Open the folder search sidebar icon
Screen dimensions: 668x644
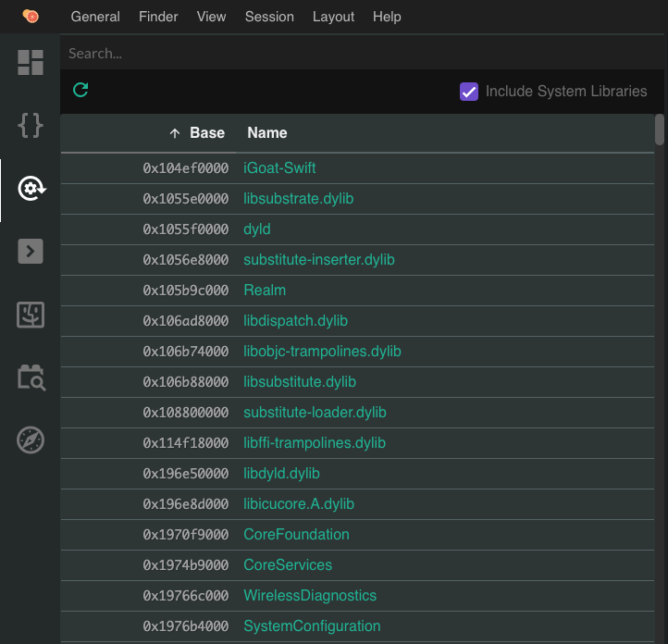coord(31,378)
